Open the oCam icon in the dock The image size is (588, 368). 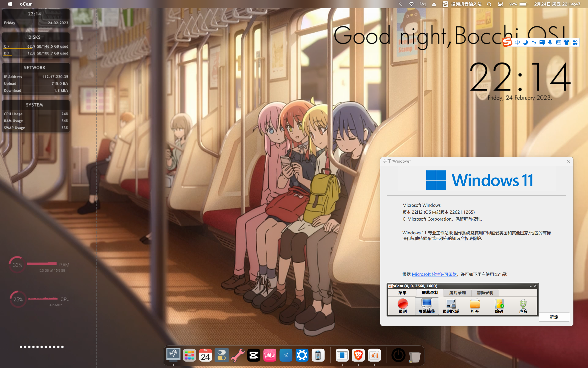pos(374,355)
